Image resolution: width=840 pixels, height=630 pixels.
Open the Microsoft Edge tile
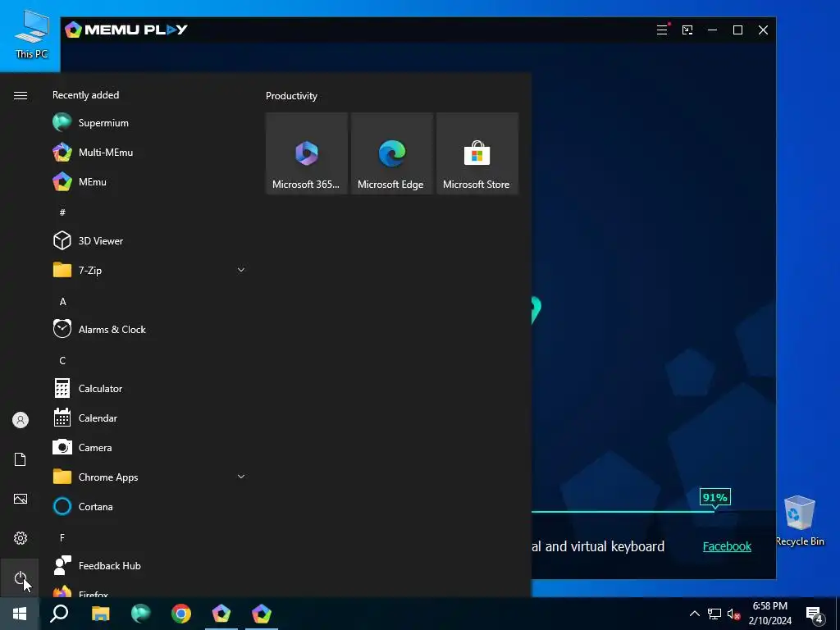[x=391, y=153]
